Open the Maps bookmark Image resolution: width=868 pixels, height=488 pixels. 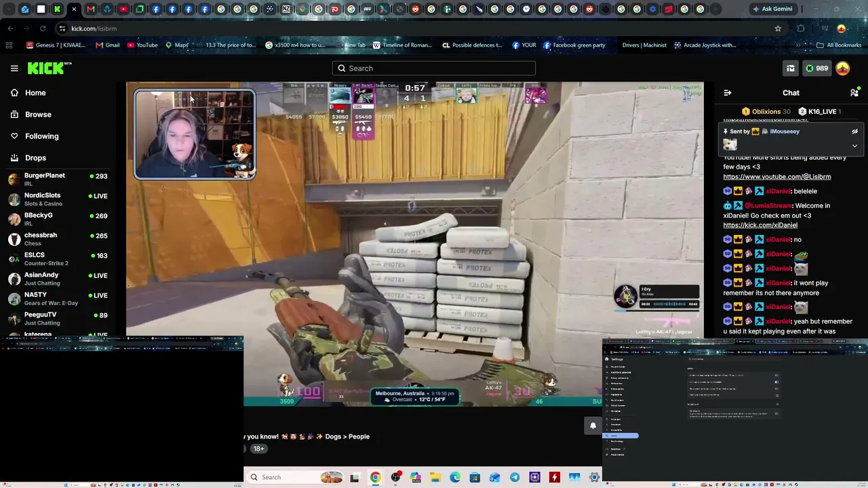177,45
